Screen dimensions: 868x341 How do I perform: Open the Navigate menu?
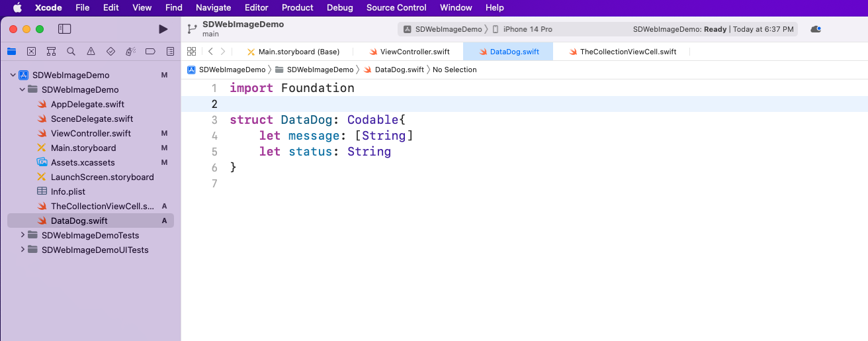214,8
